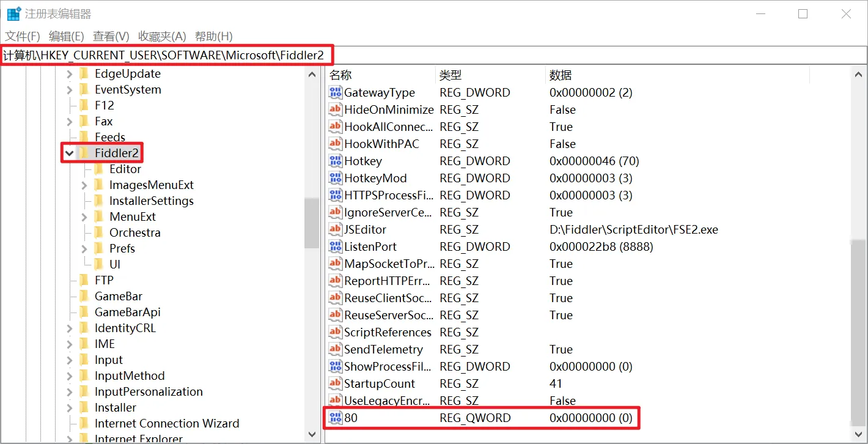Click the QWORD icon beside value 80
The width and height of the screenshot is (868, 444).
coord(335,418)
